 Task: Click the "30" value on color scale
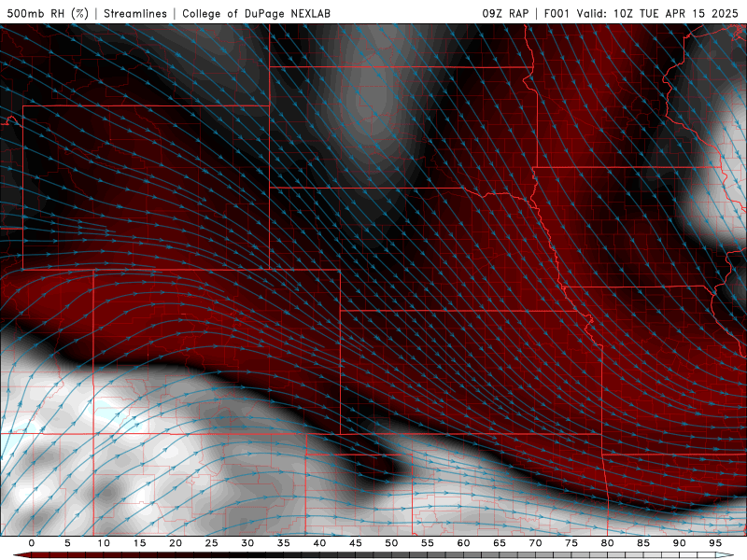(x=247, y=543)
